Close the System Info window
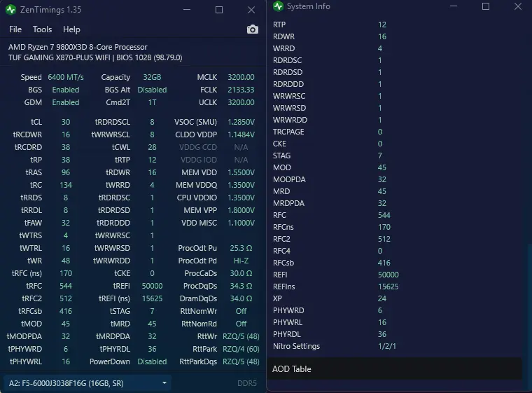This screenshot has width=532, height=393. (518, 6)
